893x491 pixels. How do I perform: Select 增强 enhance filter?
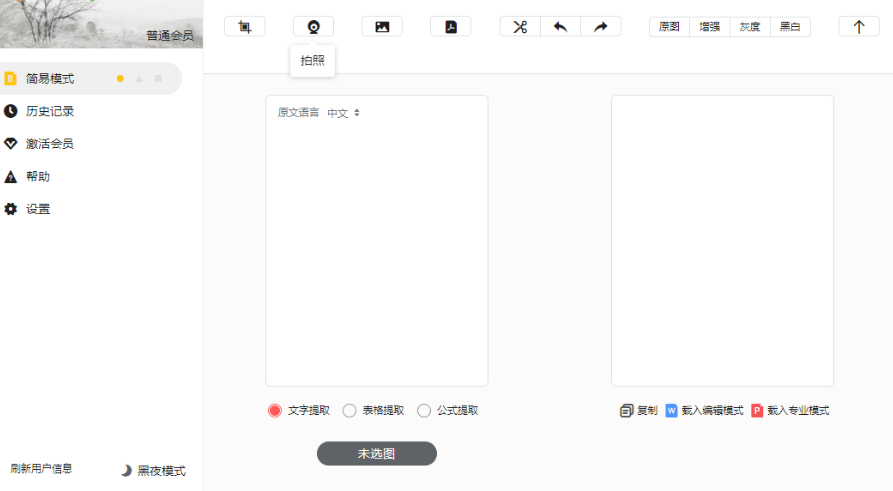click(710, 27)
